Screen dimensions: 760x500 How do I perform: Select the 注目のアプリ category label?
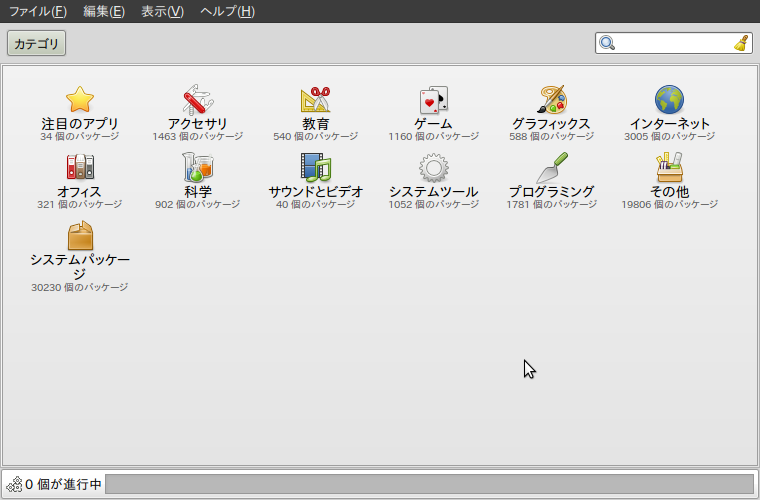tap(79, 124)
